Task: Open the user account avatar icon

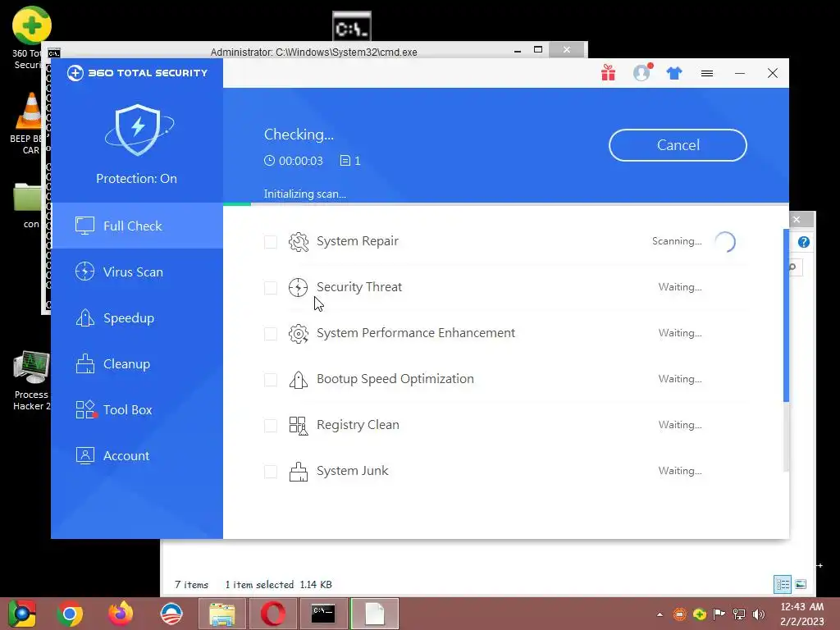Action: tap(641, 73)
